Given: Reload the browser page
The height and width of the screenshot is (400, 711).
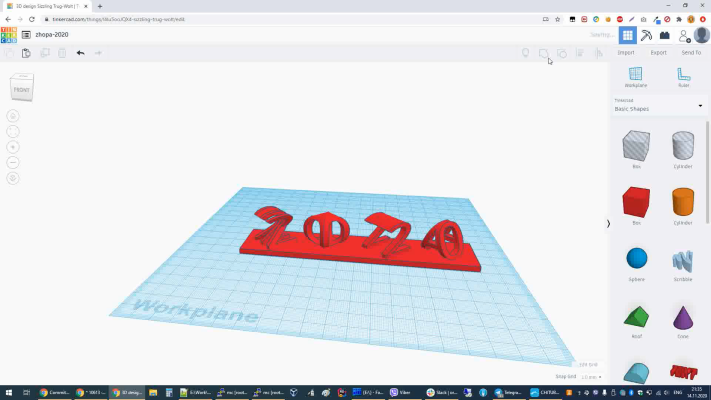Looking at the screenshot, I should (x=32, y=20).
